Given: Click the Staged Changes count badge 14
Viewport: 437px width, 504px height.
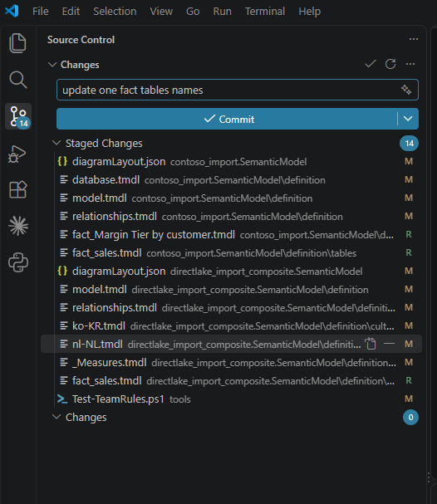Looking at the screenshot, I should click(x=409, y=143).
